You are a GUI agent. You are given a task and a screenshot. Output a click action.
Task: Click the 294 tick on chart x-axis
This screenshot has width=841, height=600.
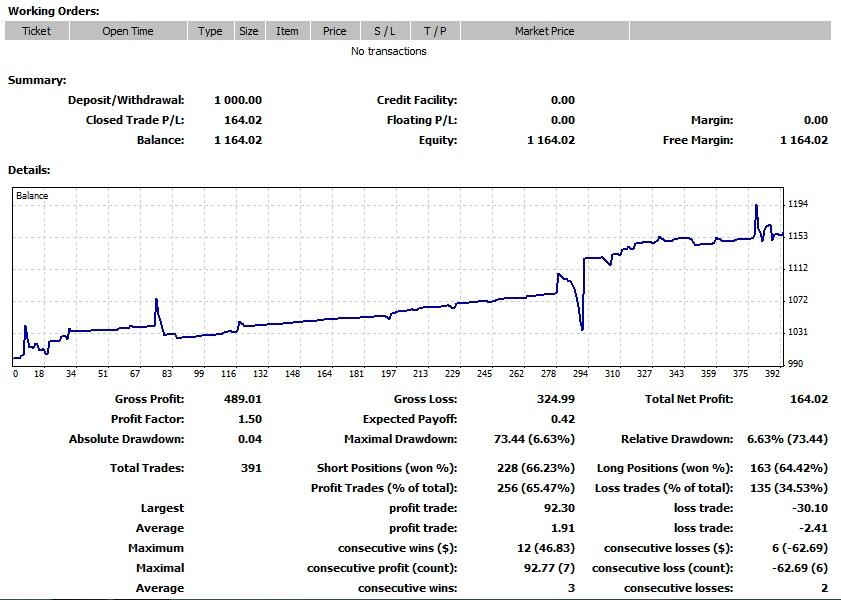click(x=580, y=374)
